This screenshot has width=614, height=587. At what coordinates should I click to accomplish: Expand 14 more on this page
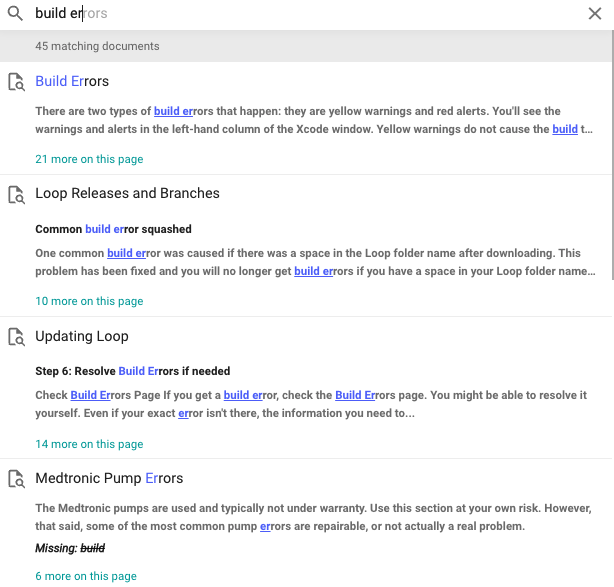click(x=89, y=444)
